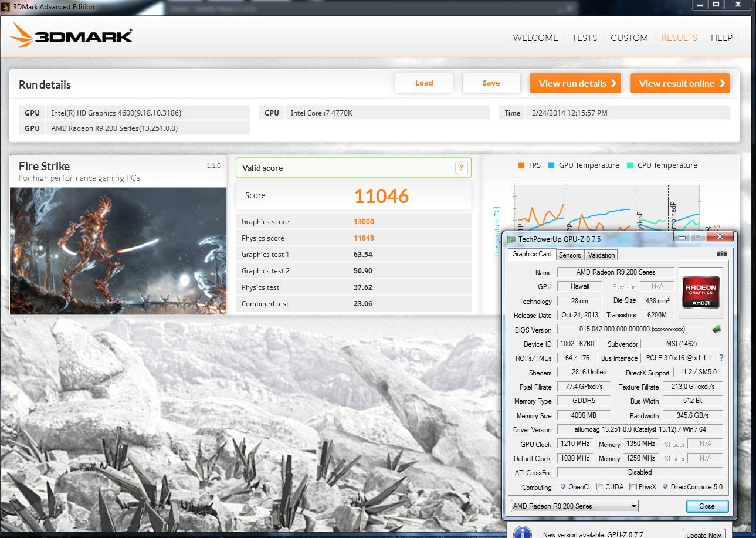The image size is (756, 538).
Task: Click the GPU-Z screenshot camera icon
Action: (x=721, y=254)
